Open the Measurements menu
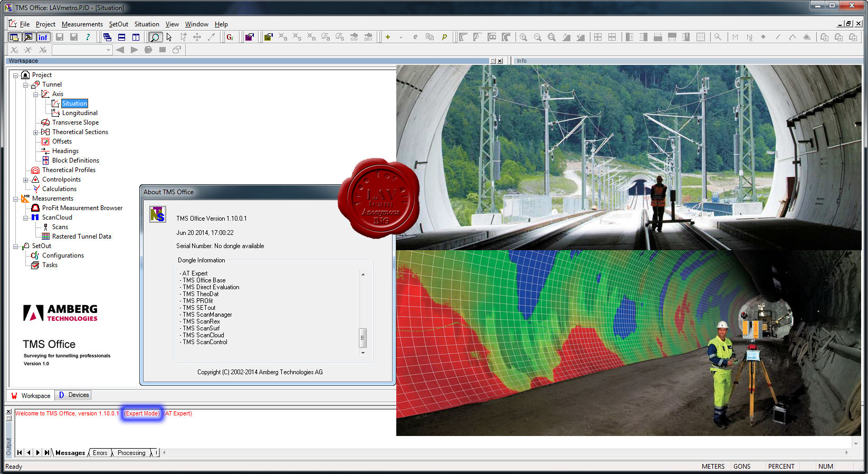Screen dimensions: 868x474 click(x=82, y=24)
